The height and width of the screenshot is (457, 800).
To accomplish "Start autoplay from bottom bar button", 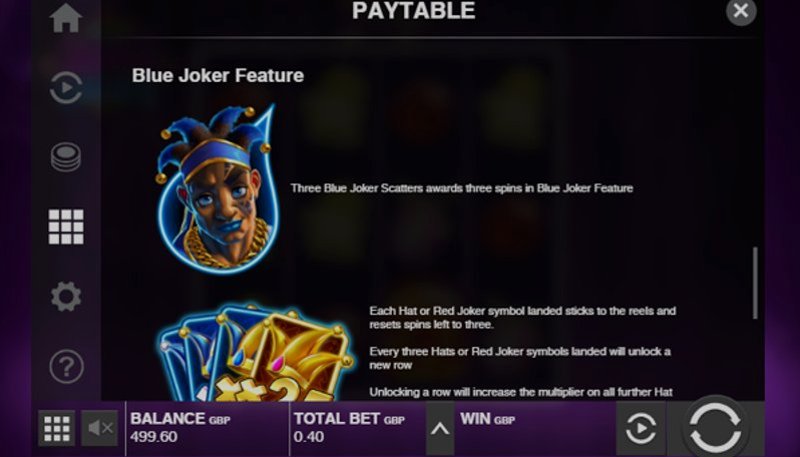I will [x=640, y=428].
